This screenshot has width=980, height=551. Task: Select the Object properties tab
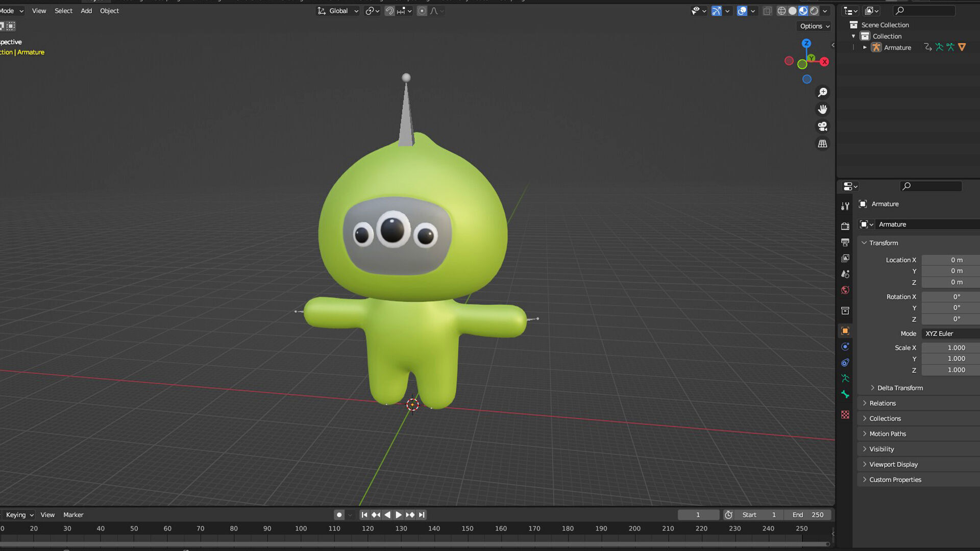845,331
